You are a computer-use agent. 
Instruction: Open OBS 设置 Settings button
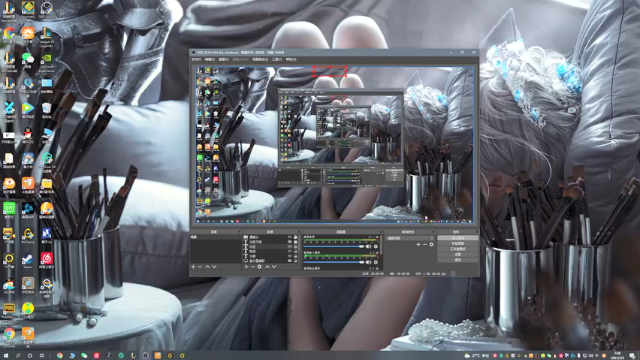458,254
